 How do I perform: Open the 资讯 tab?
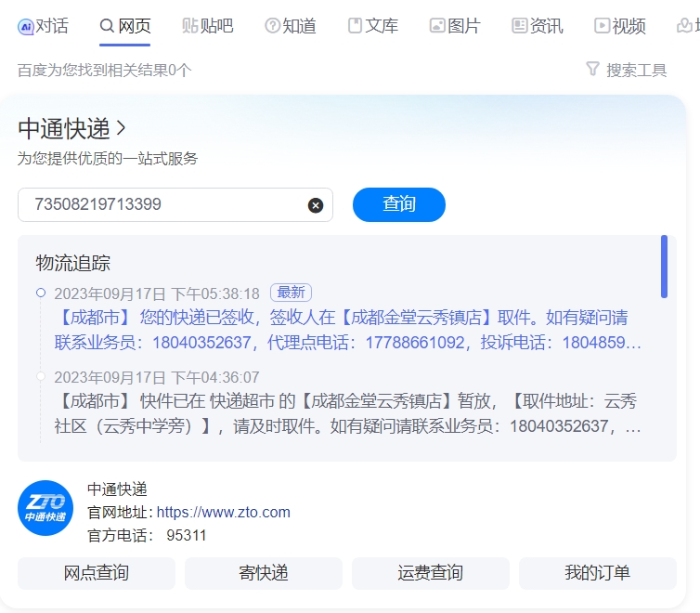(x=537, y=26)
